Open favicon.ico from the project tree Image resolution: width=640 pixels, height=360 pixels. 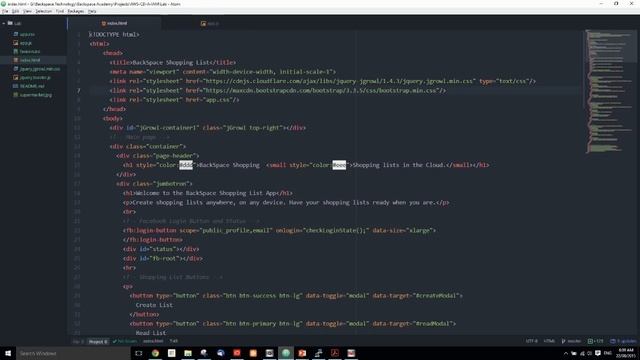point(30,51)
